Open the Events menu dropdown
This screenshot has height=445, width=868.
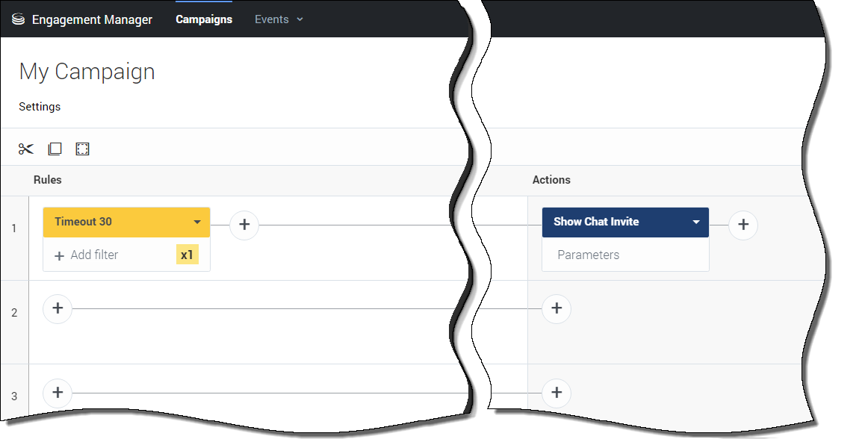pyautogui.click(x=279, y=19)
